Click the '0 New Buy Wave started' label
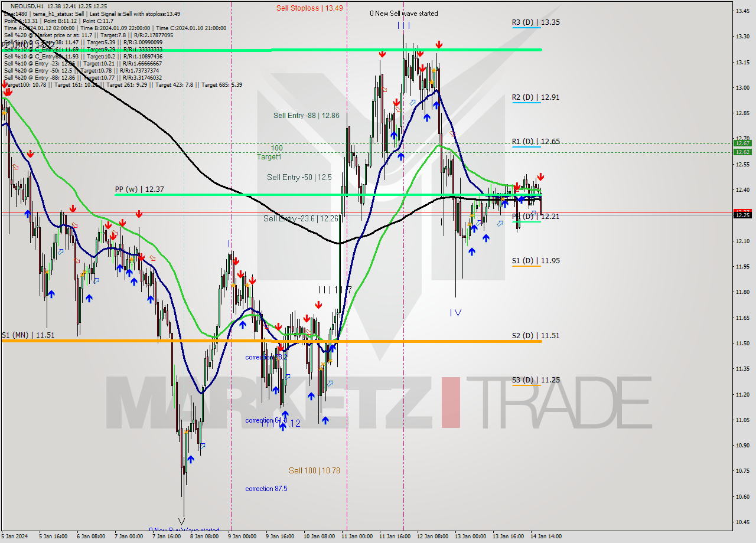 click(x=184, y=531)
